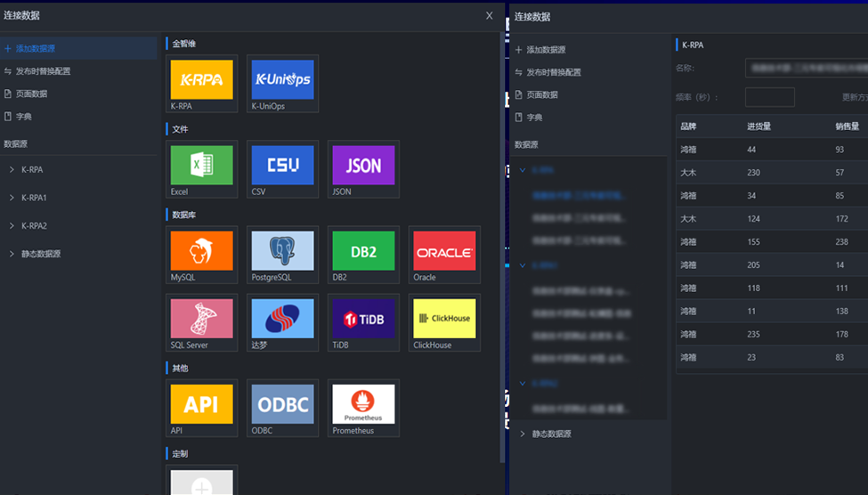This screenshot has height=495, width=868.
Task: Expand the K-RPA tree node
Action: (x=12, y=169)
